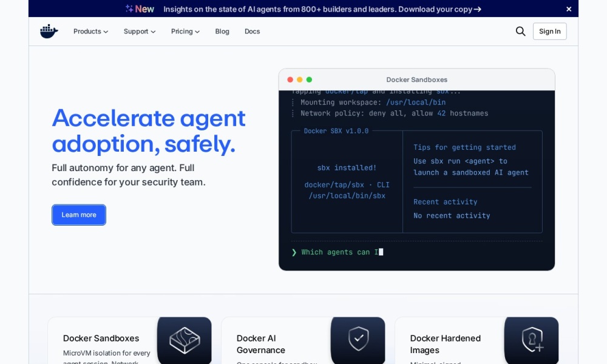Click 'MicroVM isolation for every' card description
The height and width of the screenshot is (364, 607).
tap(106, 353)
